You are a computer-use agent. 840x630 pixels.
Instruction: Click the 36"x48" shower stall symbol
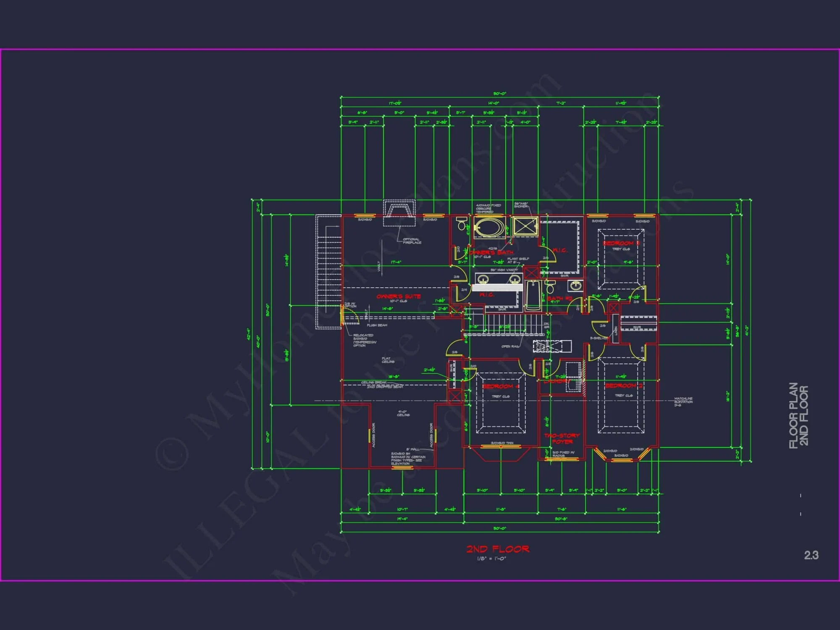525,226
